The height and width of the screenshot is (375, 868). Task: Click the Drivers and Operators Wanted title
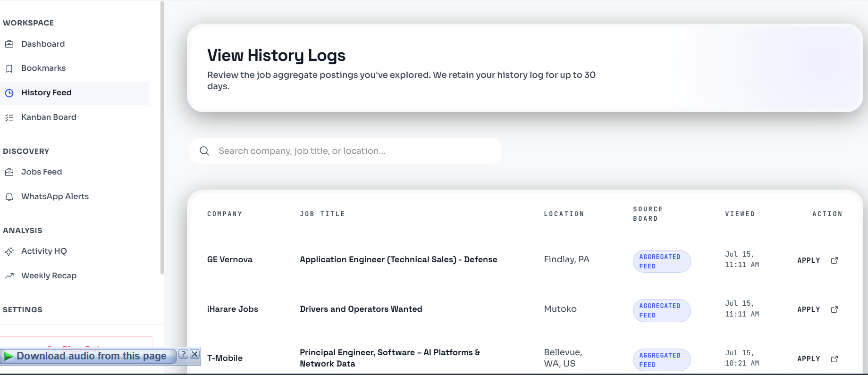361,309
